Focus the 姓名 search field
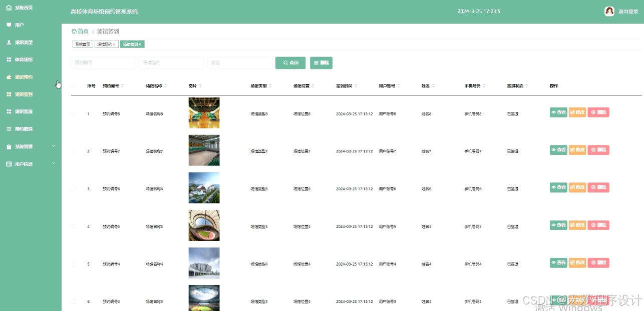Viewport: 644px width, 311px height. [x=239, y=63]
